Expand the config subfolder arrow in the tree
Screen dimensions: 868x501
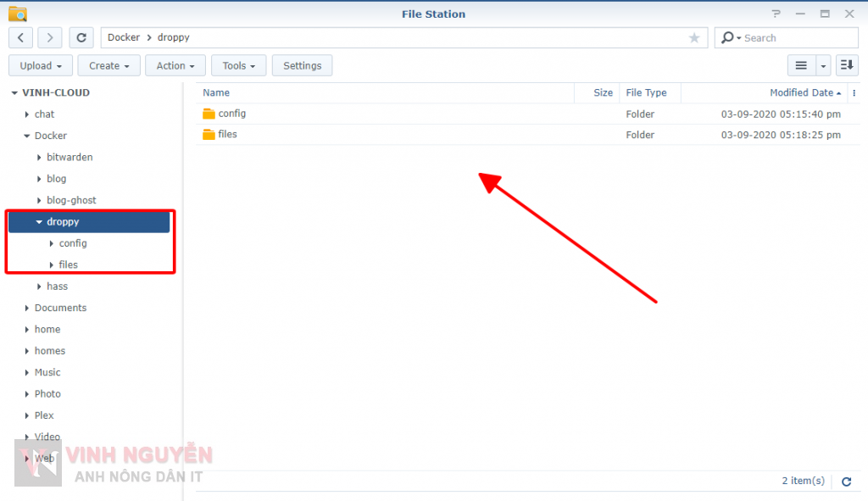coord(52,243)
